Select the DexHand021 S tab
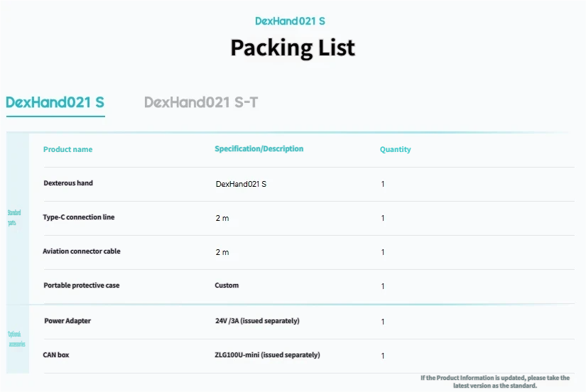586x392 pixels. [x=55, y=102]
